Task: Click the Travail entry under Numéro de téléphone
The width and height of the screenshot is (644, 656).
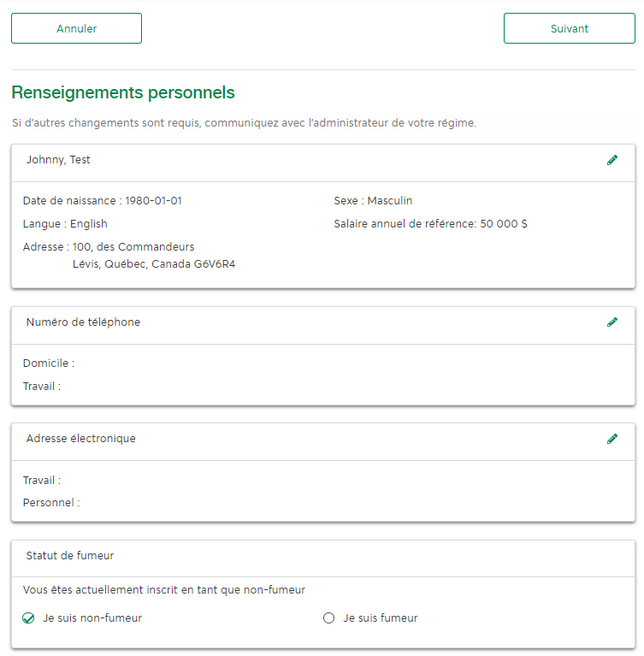Action: click(42, 386)
